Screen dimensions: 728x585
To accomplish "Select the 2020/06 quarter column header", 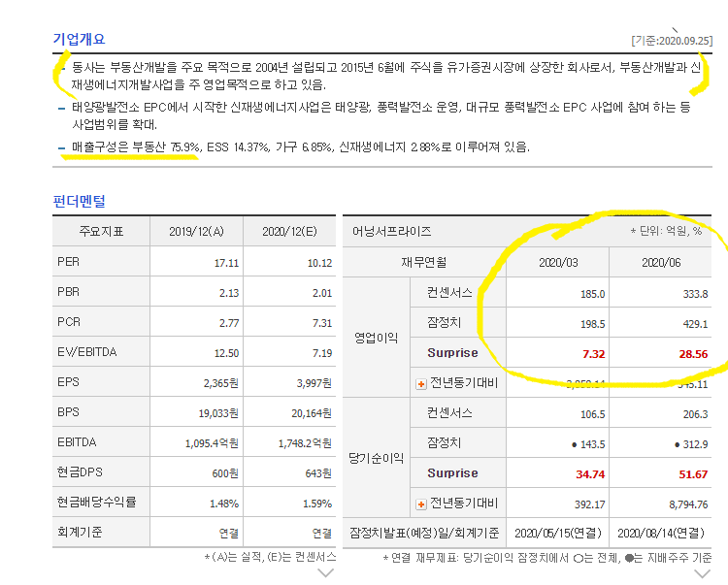I will click(x=661, y=262).
